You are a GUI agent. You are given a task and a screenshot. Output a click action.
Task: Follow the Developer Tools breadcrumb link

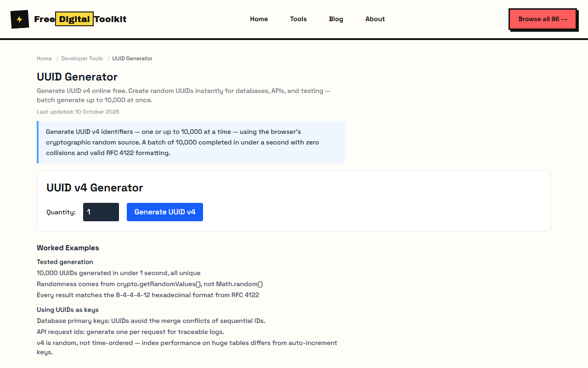pos(82,58)
